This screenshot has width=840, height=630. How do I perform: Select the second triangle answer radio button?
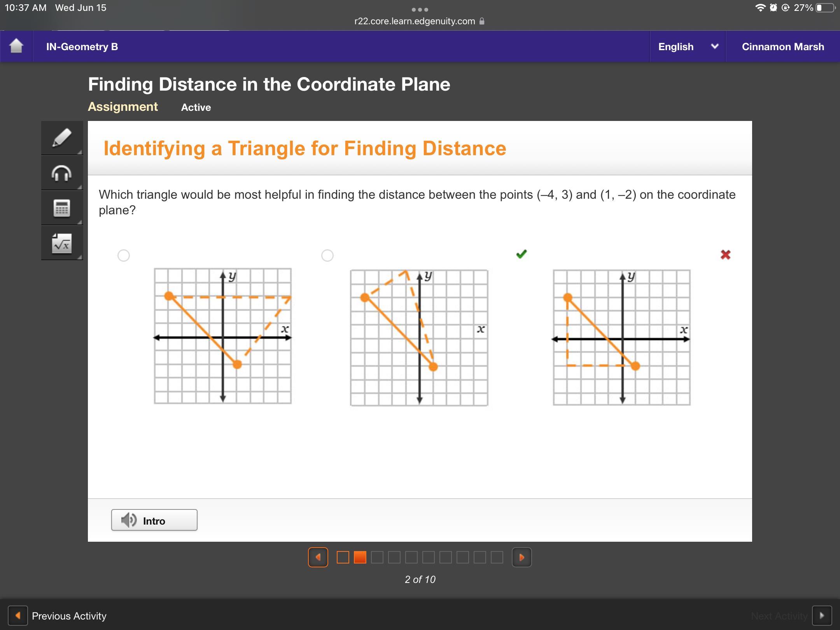coord(327,255)
